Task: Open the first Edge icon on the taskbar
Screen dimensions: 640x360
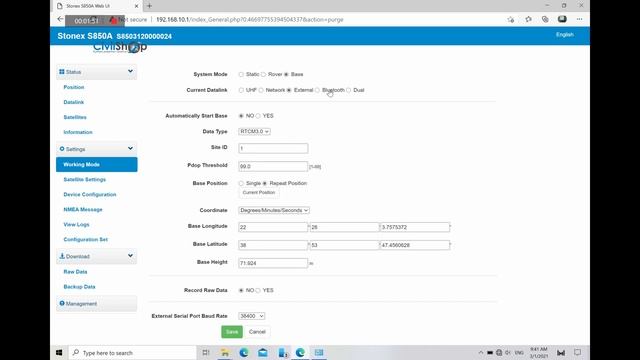Action: tap(244, 353)
